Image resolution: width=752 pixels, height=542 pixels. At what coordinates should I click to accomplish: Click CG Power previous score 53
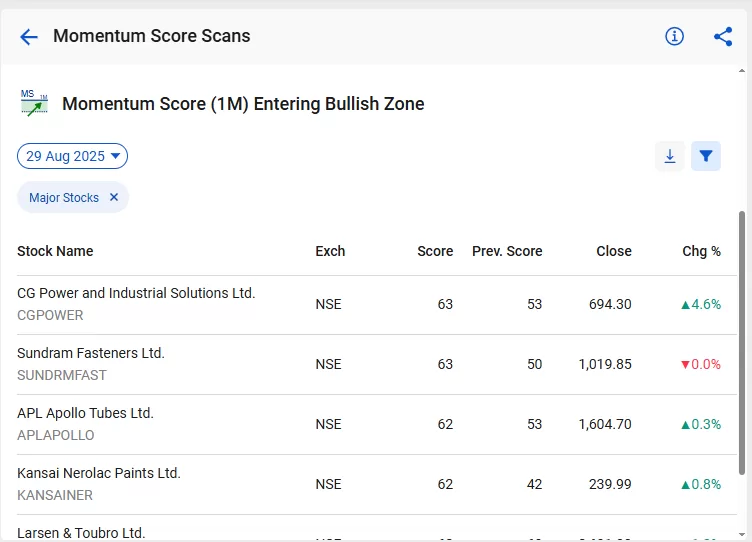coord(534,304)
